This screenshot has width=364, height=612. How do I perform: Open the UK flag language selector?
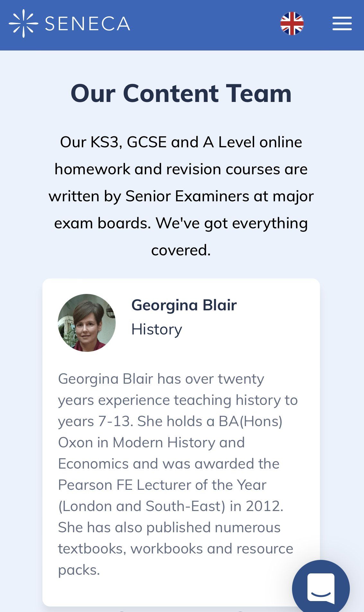292,23
